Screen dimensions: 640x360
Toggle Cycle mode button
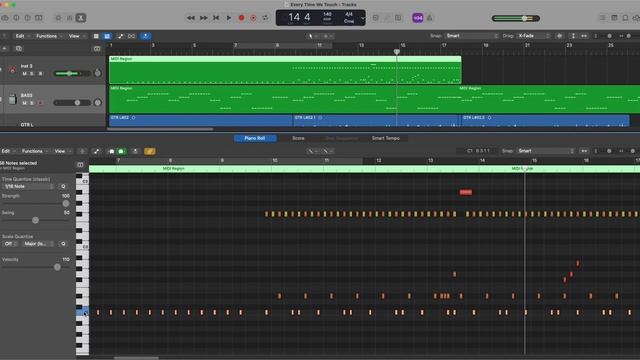(x=265, y=18)
